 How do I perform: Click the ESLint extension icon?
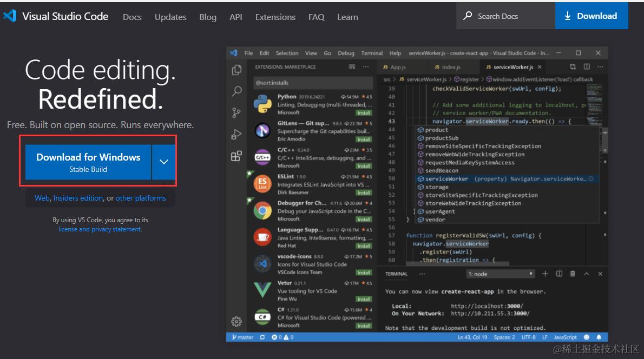point(262,184)
